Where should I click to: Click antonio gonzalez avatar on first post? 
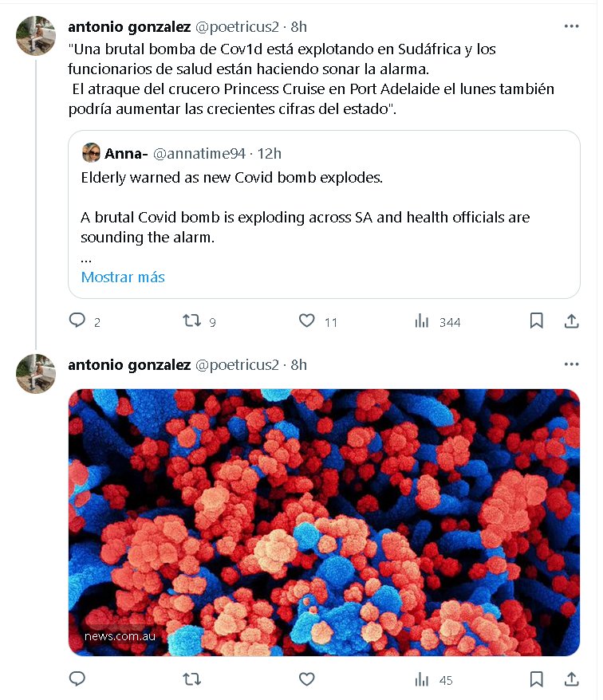36,36
